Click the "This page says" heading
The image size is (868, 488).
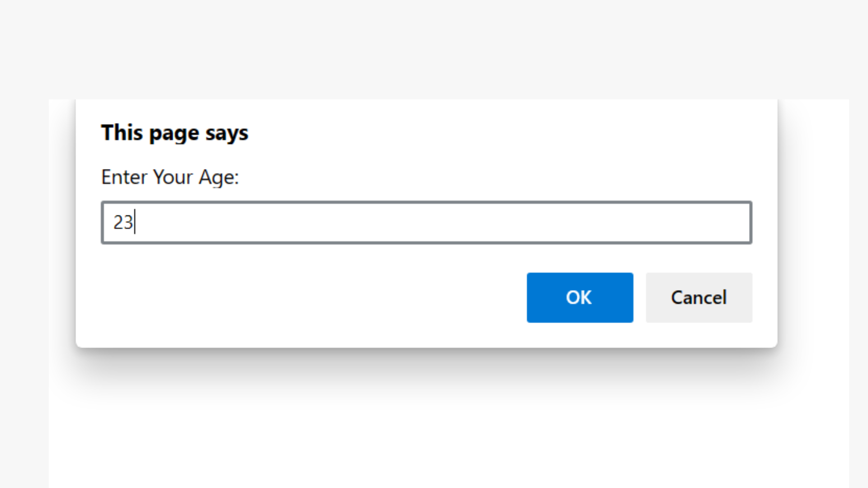pyautogui.click(x=175, y=133)
